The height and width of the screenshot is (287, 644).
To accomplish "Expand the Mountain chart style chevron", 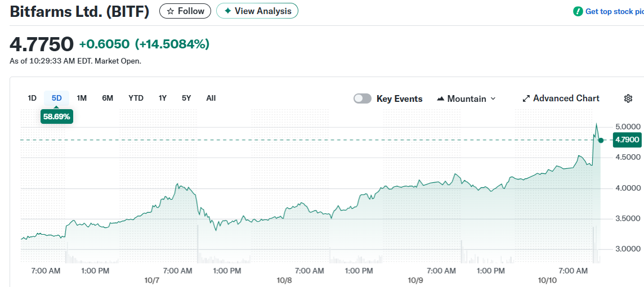I will click(x=493, y=98).
